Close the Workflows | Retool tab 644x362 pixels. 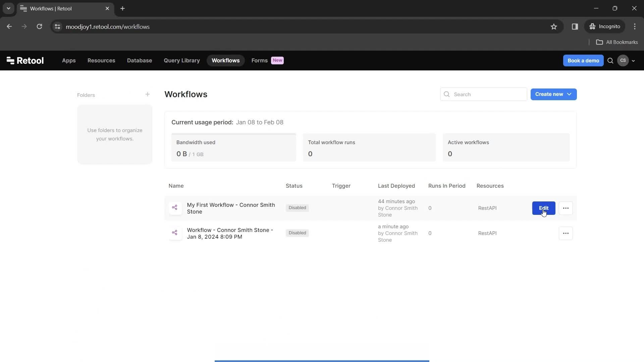[x=107, y=9]
